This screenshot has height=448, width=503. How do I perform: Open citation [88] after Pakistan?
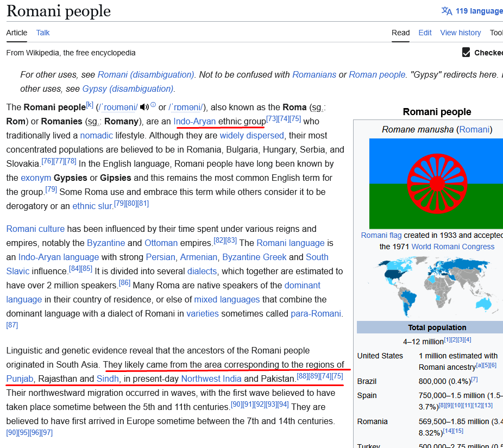(x=303, y=376)
